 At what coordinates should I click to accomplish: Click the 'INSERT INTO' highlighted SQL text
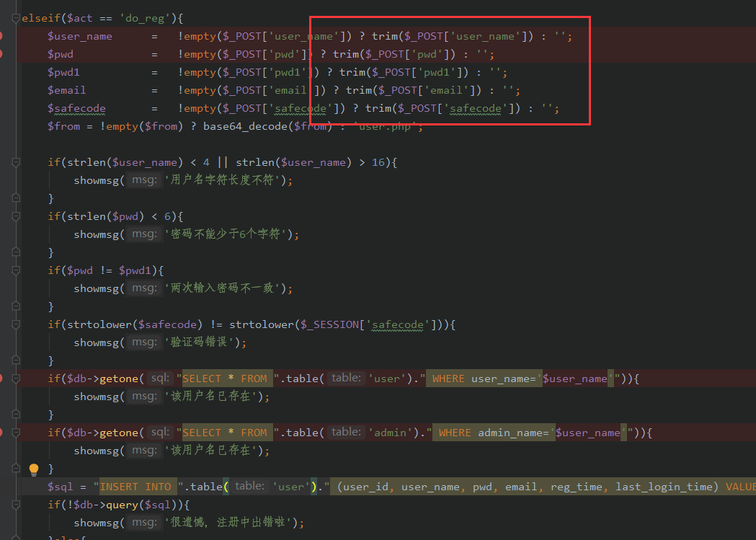click(x=135, y=487)
